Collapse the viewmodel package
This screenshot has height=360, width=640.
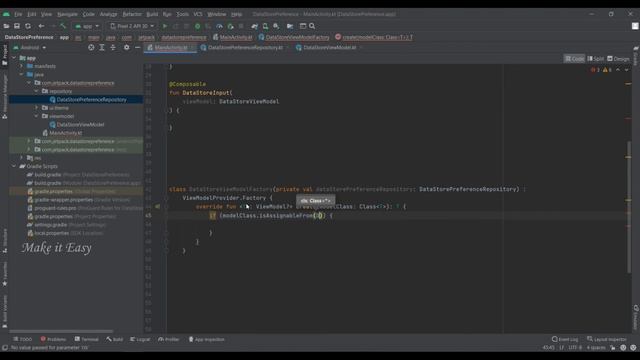[x=37, y=116]
